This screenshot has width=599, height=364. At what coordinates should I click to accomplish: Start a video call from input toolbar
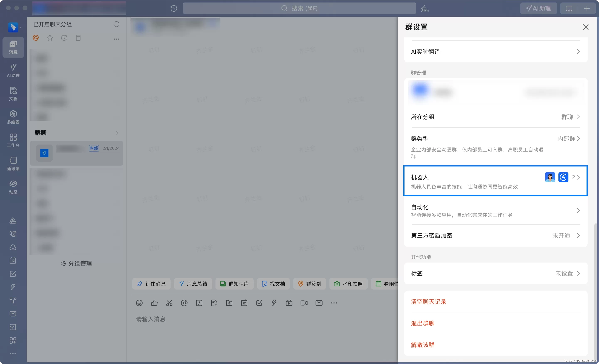point(304,303)
